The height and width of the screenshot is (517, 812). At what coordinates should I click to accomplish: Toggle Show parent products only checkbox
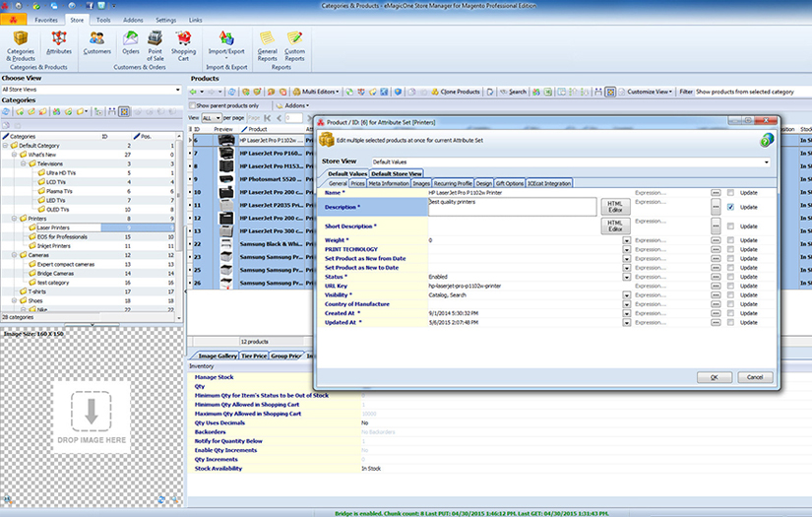(192, 105)
